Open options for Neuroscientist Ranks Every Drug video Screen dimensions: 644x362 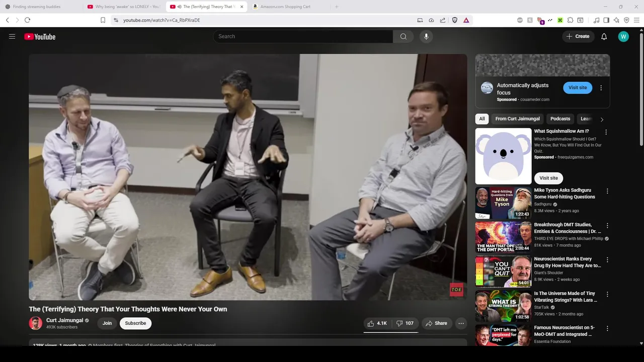pyautogui.click(x=607, y=260)
